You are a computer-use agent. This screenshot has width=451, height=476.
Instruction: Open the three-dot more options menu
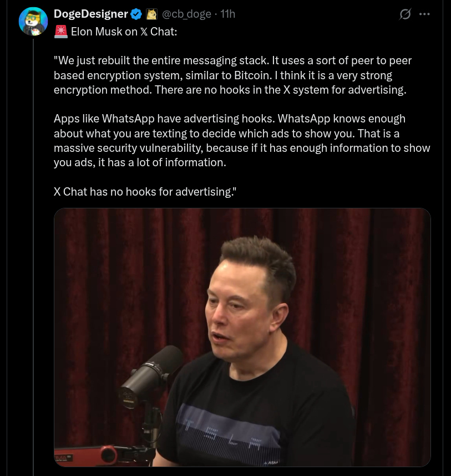(x=424, y=14)
